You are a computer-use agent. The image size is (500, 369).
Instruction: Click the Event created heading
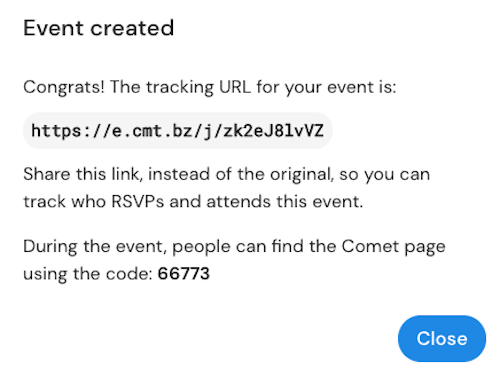[x=99, y=28]
